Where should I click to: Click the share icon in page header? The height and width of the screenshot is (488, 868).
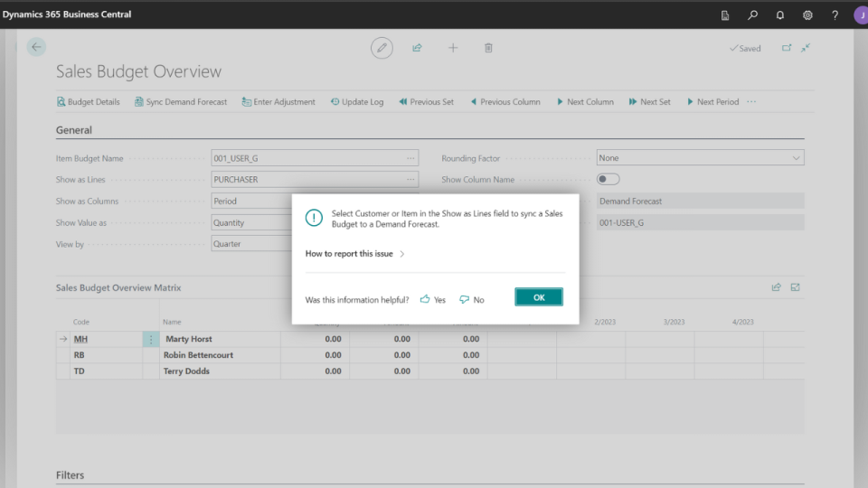(418, 48)
